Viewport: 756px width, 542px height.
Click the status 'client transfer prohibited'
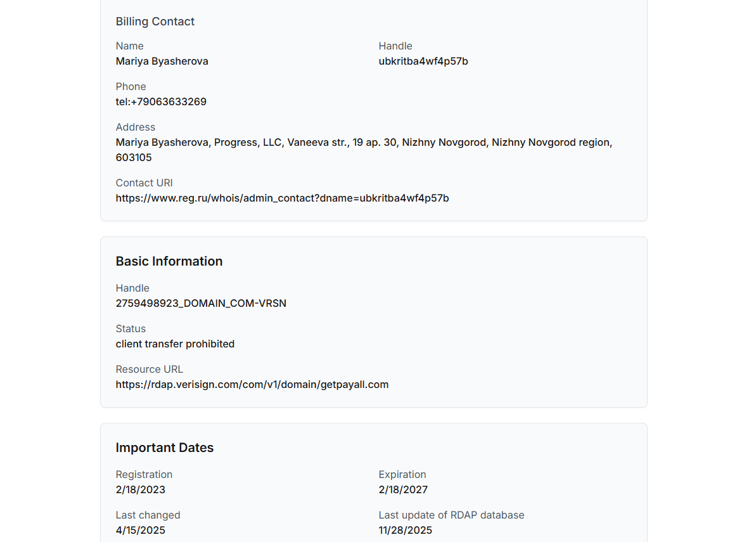[x=175, y=344]
